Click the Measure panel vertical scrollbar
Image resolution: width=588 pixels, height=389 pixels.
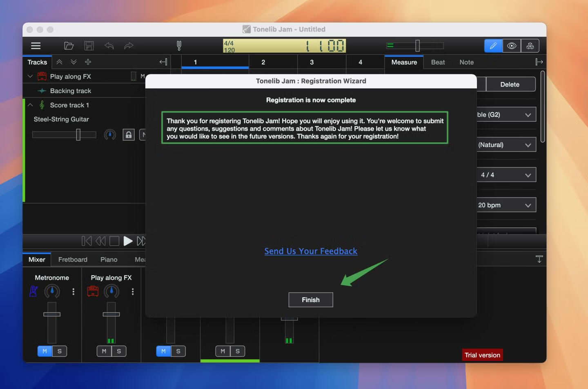[x=542, y=107]
